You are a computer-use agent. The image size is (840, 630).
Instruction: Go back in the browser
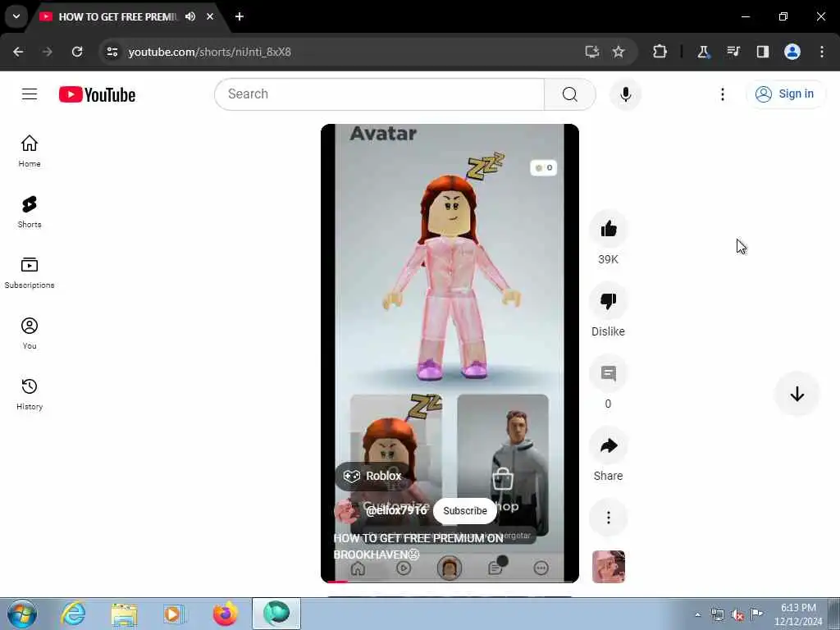pos(18,52)
